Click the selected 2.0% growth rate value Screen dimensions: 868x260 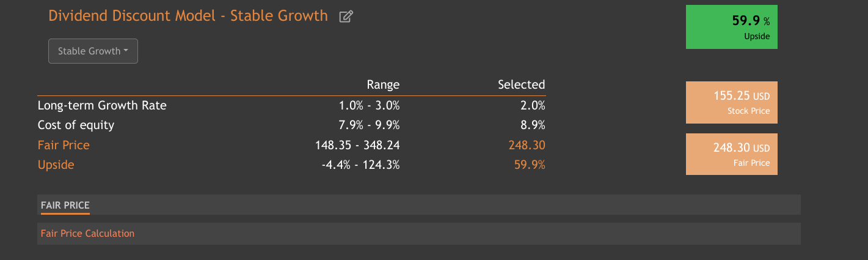tap(533, 105)
